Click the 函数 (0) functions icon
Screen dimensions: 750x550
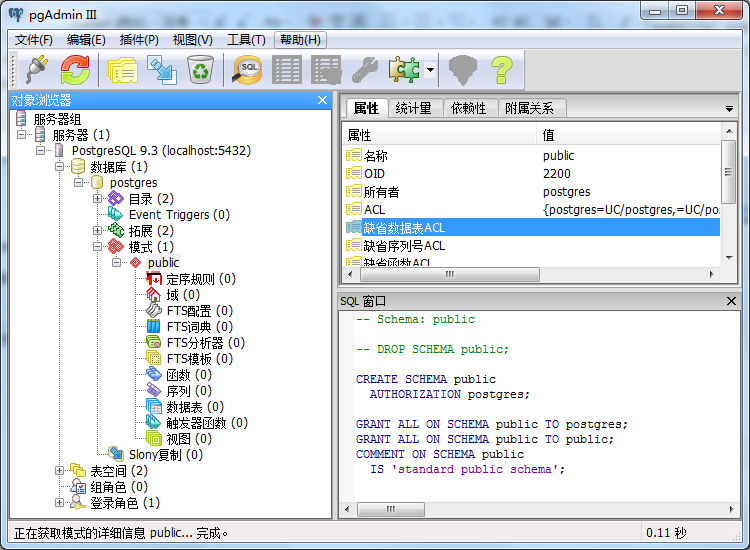coord(154,374)
